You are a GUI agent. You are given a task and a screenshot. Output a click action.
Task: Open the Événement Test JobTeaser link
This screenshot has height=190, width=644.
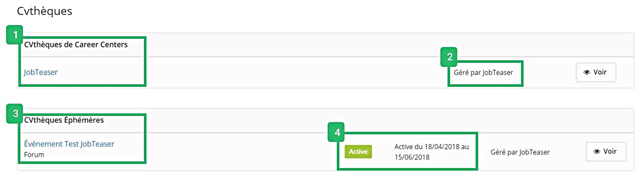coord(69,144)
